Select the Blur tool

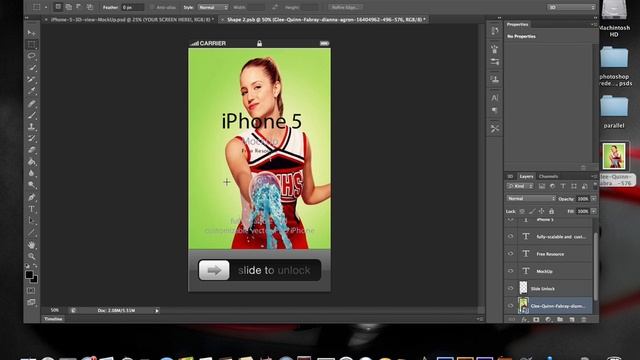(31, 173)
